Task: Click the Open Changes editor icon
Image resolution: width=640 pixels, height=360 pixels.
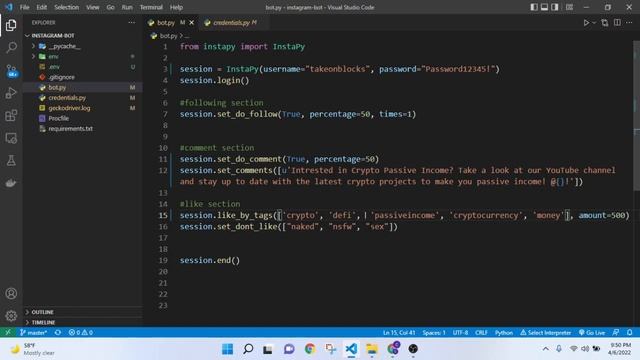Action: [x=605, y=23]
